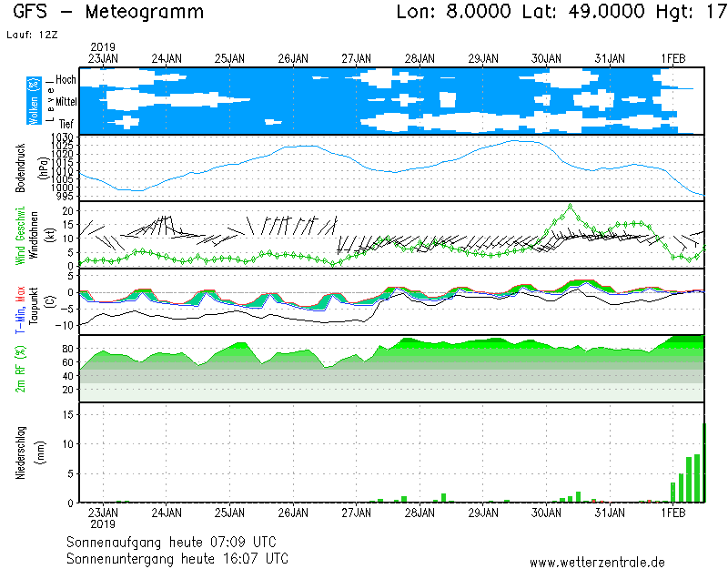Viewport: 728px width, 569px height.
Task: Click the 'Wind Geschwi.' green axis label
Action: tap(20, 236)
